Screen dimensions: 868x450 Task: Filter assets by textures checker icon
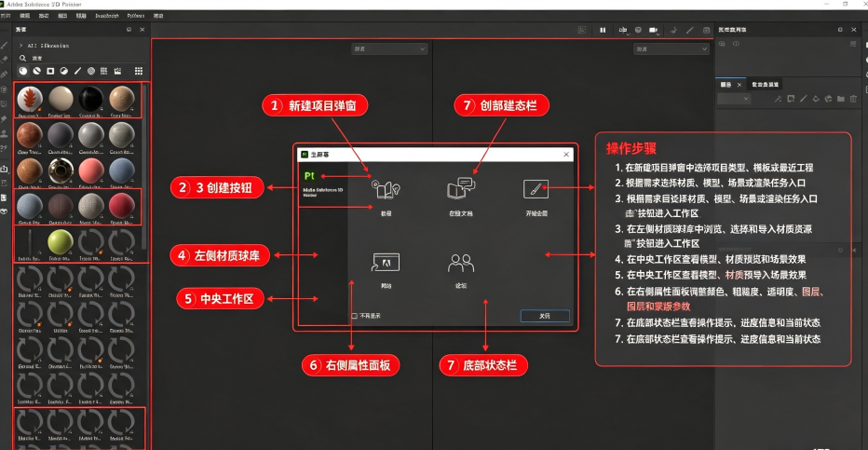tap(104, 71)
